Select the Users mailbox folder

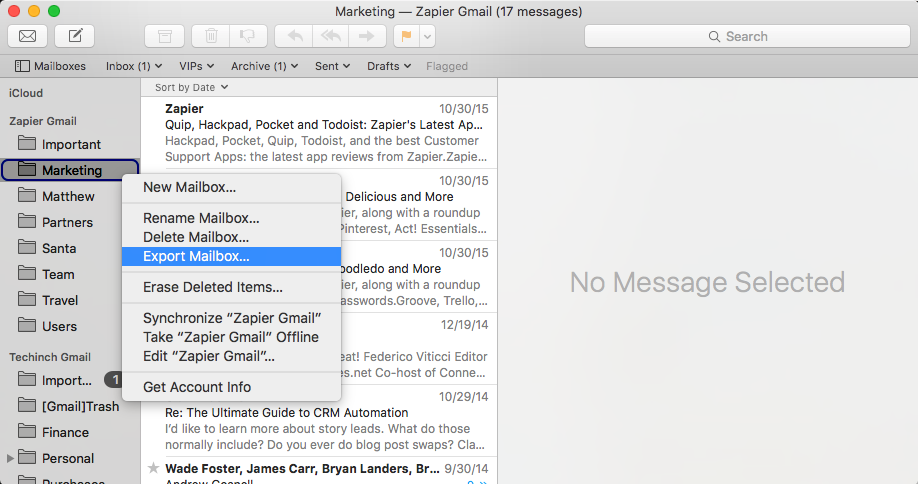[70, 326]
